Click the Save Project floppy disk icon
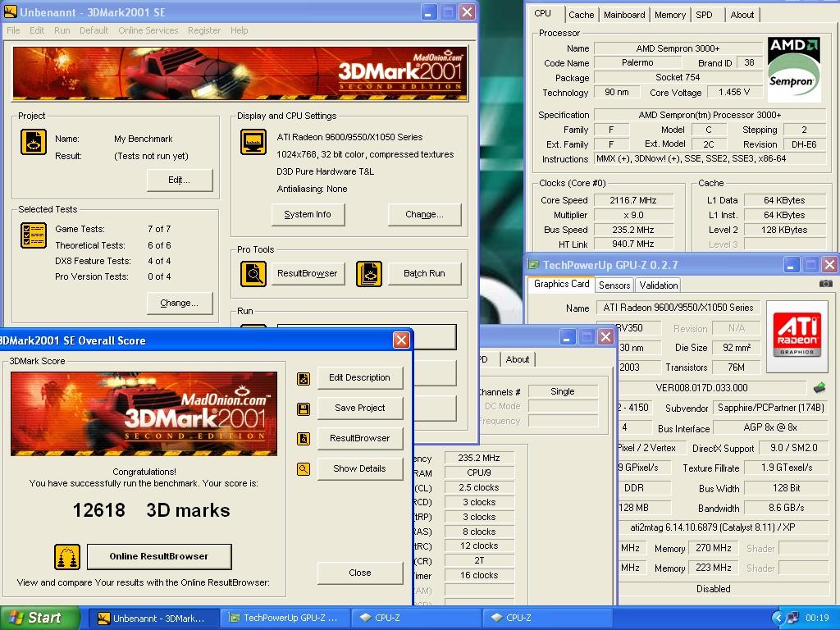The image size is (840, 630). pyautogui.click(x=304, y=409)
